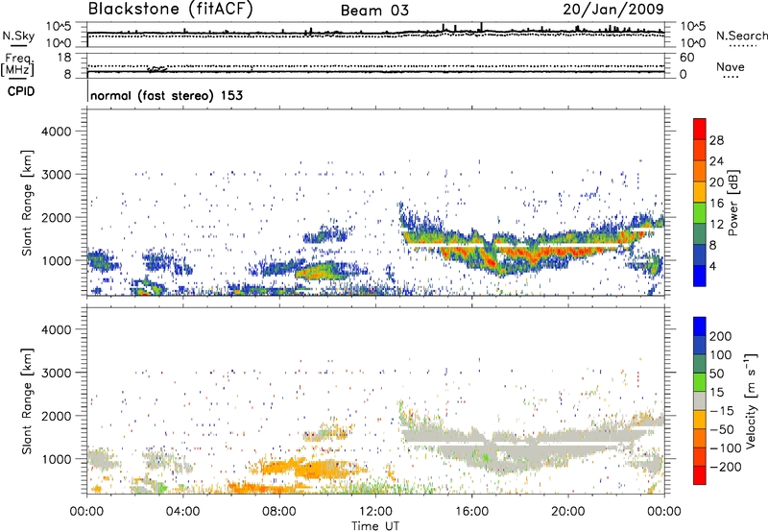
Task: Click the "Freq. [MHz]" axis label
Action: pos(18,65)
